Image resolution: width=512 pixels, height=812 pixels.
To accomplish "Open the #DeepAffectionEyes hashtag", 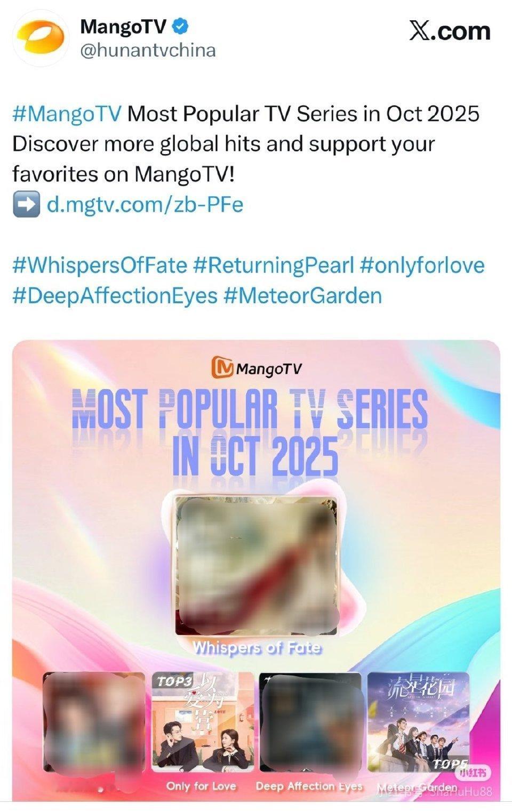I will click(x=115, y=295).
